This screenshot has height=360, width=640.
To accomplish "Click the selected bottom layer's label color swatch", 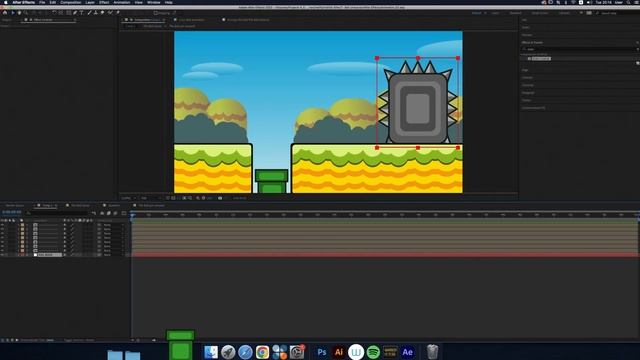I will (22, 255).
